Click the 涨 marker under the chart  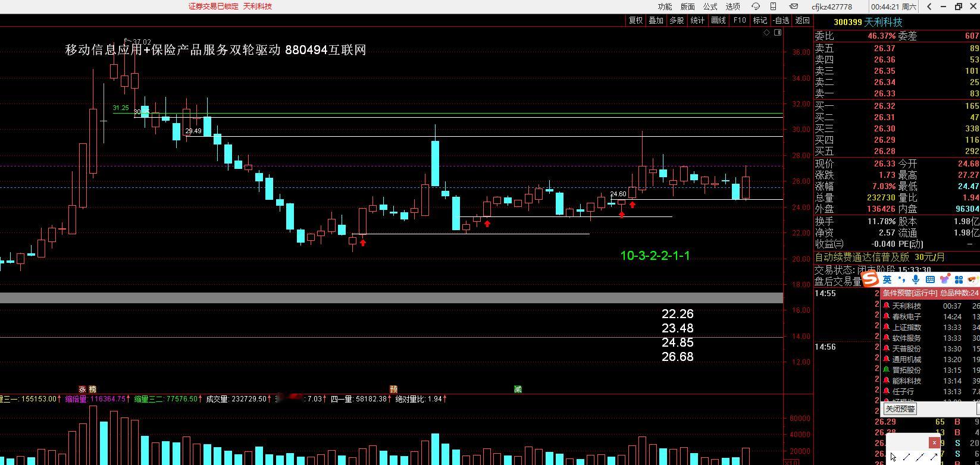(83, 389)
